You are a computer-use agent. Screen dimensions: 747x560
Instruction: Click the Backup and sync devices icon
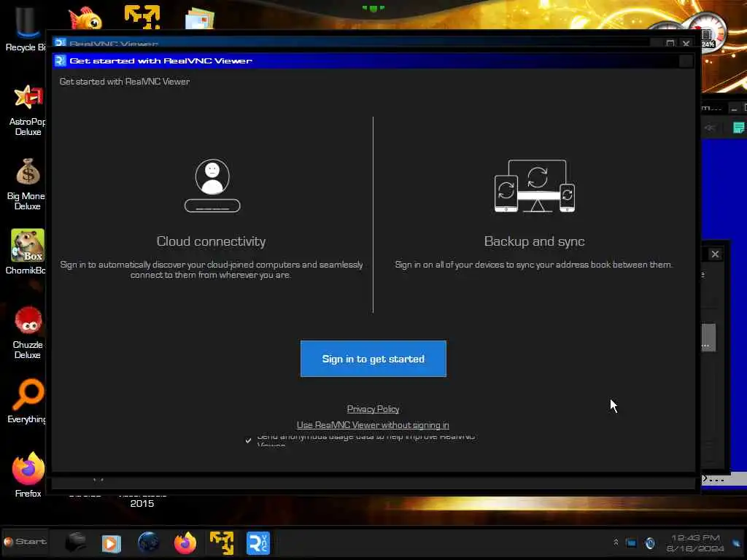[535, 186]
